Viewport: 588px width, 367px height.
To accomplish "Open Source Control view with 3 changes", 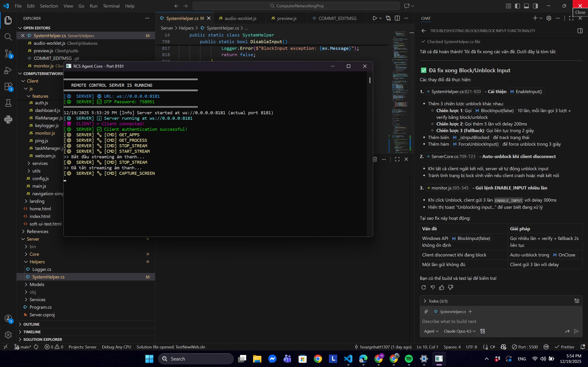I will tap(8, 54).
